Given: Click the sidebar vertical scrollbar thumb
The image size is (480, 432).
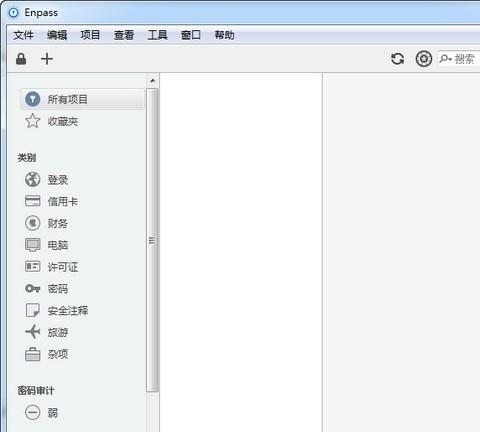Looking at the screenshot, I should click(x=152, y=240).
